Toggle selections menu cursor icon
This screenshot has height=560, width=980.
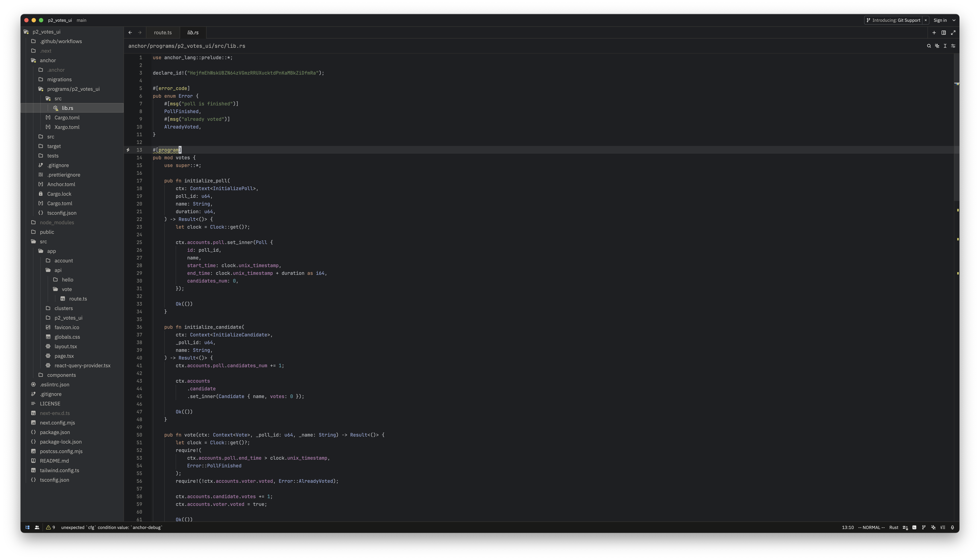[x=945, y=46]
